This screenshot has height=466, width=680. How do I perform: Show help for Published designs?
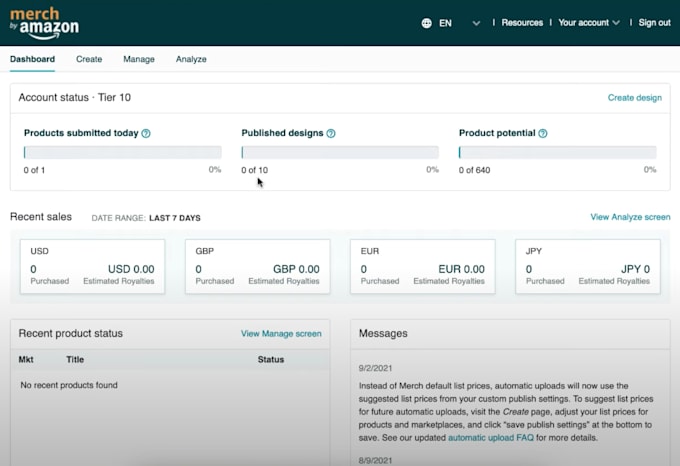click(x=331, y=134)
